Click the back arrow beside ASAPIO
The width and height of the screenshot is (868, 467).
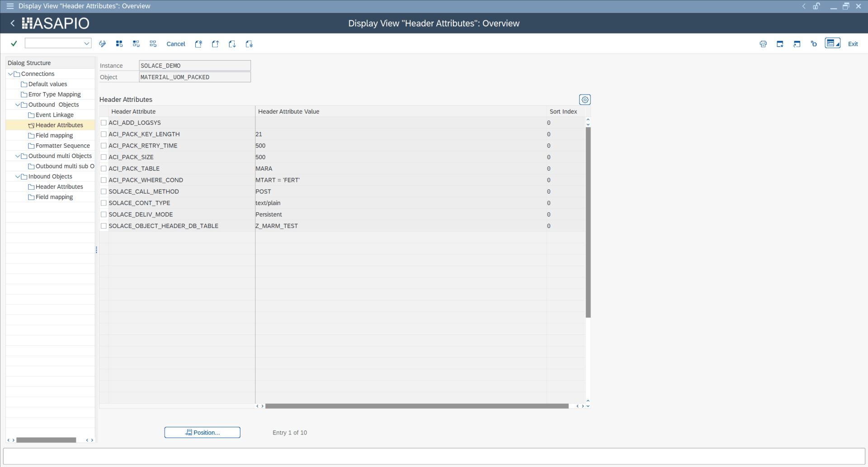pyautogui.click(x=13, y=23)
